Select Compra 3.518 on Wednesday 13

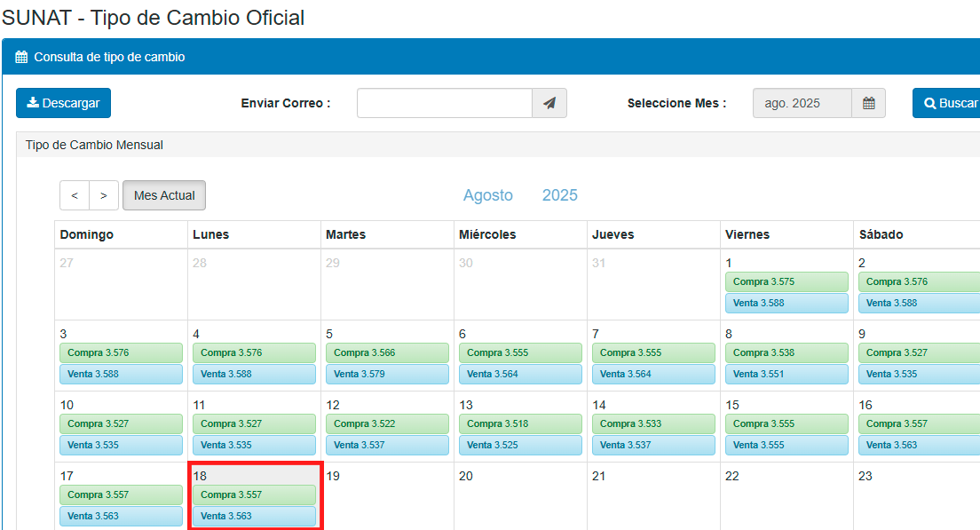point(520,423)
